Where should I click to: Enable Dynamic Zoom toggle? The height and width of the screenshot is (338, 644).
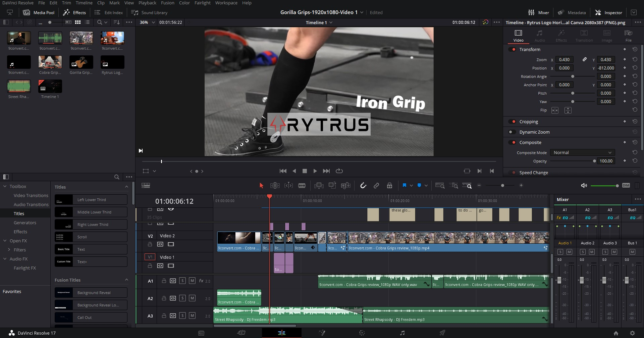[512, 132]
